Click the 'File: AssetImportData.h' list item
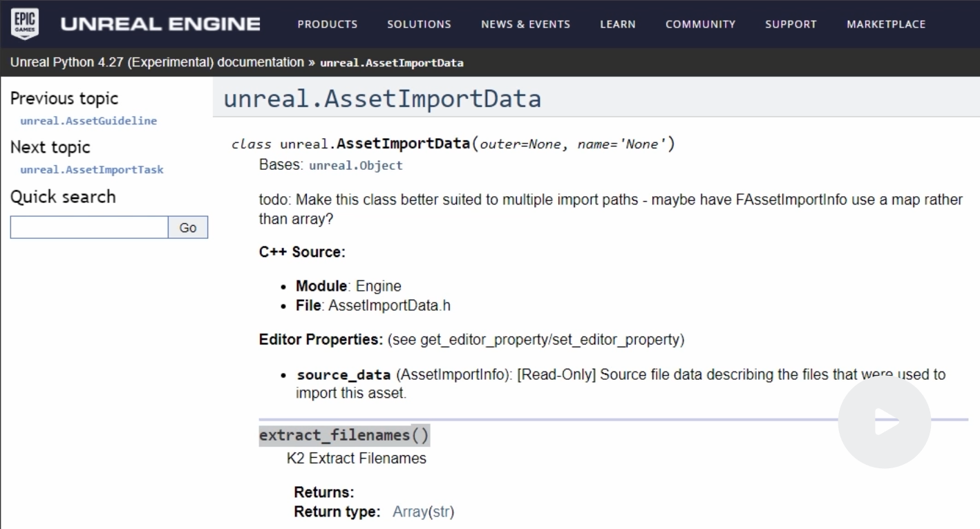Screen dimensions: 980x529 pos(373,305)
